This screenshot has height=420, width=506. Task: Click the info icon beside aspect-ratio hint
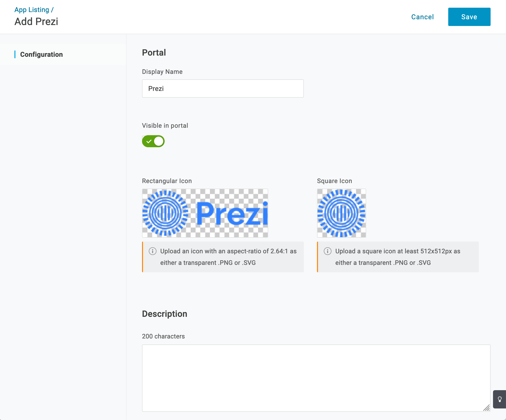tap(153, 251)
